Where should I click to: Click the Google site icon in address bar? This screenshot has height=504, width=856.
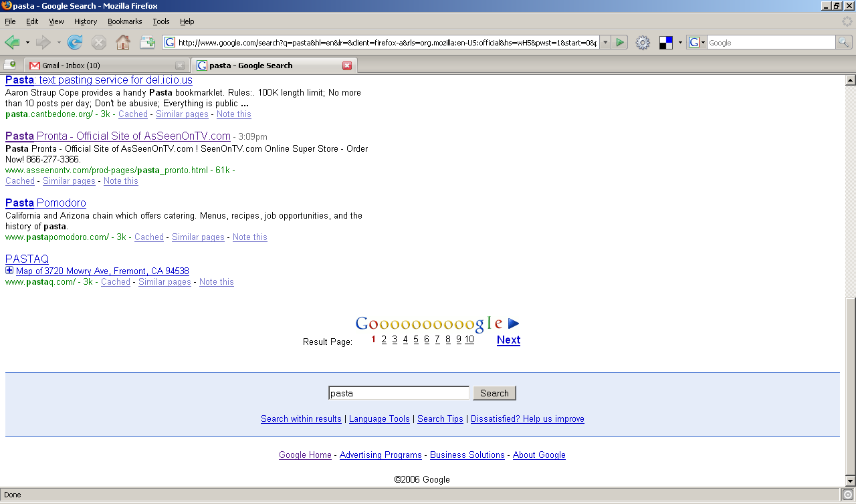pyautogui.click(x=170, y=43)
